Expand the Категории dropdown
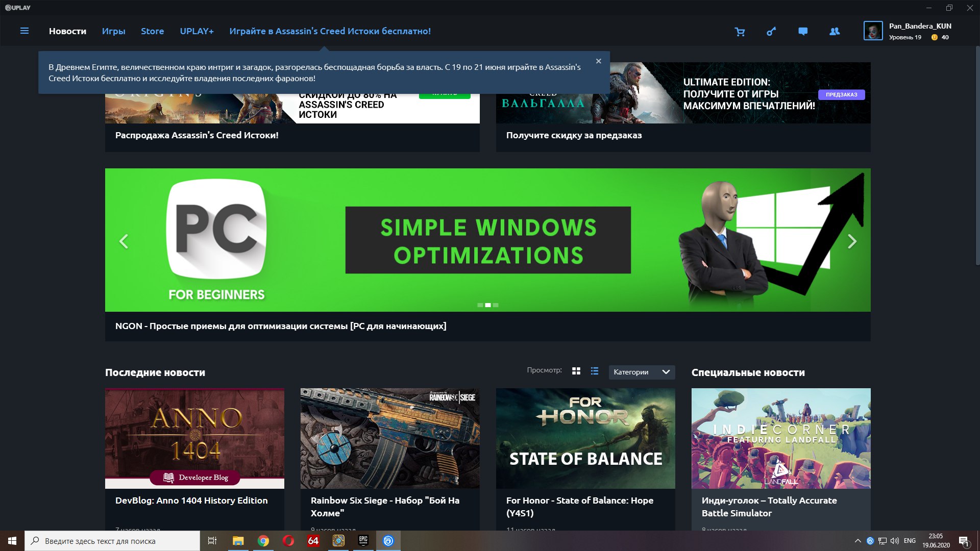The width and height of the screenshot is (980, 551). coord(642,372)
